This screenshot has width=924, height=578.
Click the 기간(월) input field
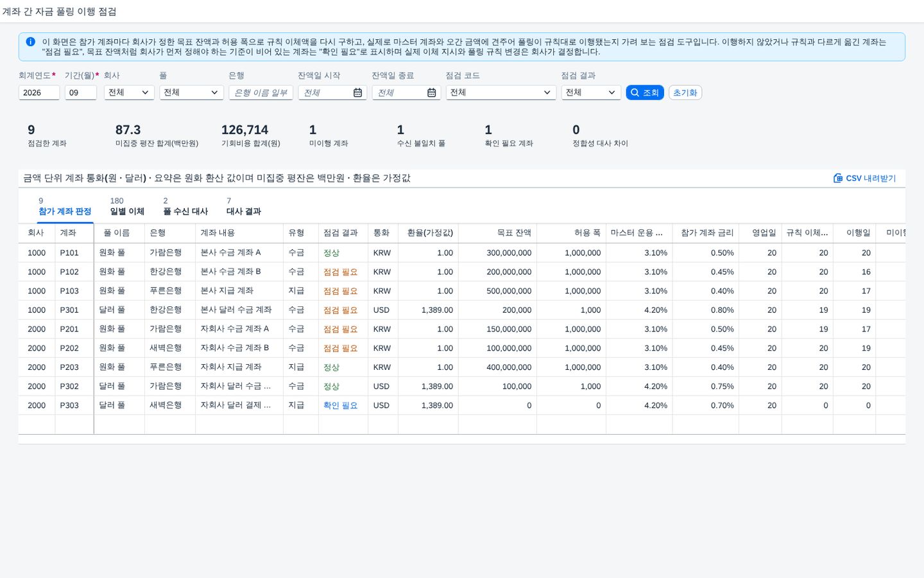coord(81,92)
